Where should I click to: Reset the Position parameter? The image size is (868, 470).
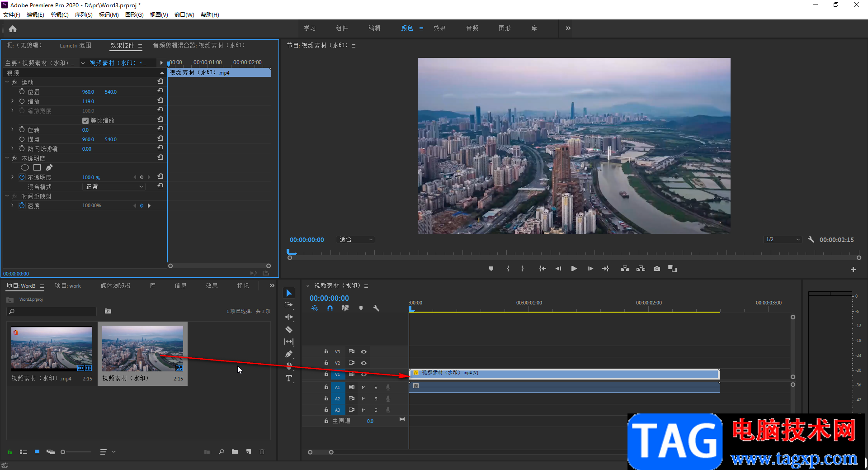(x=160, y=91)
